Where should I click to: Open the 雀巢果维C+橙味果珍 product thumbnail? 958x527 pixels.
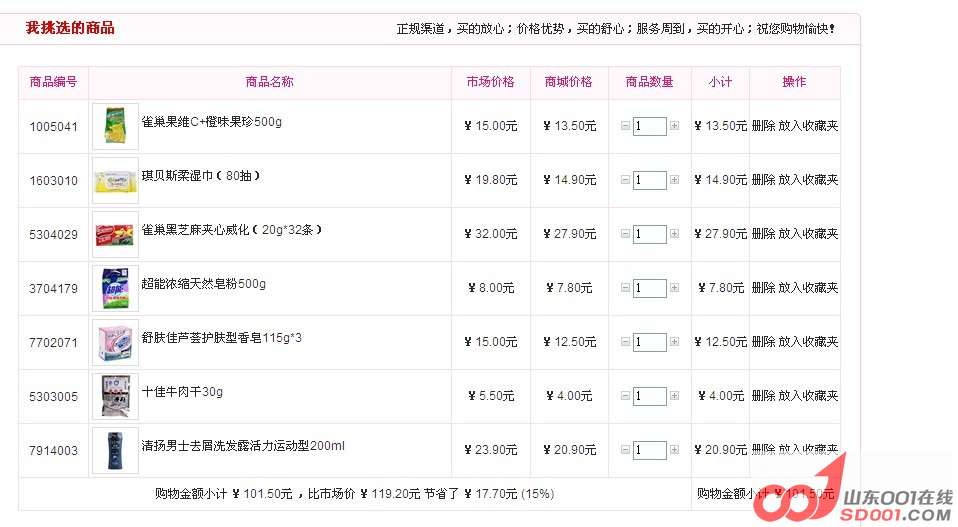[115, 126]
